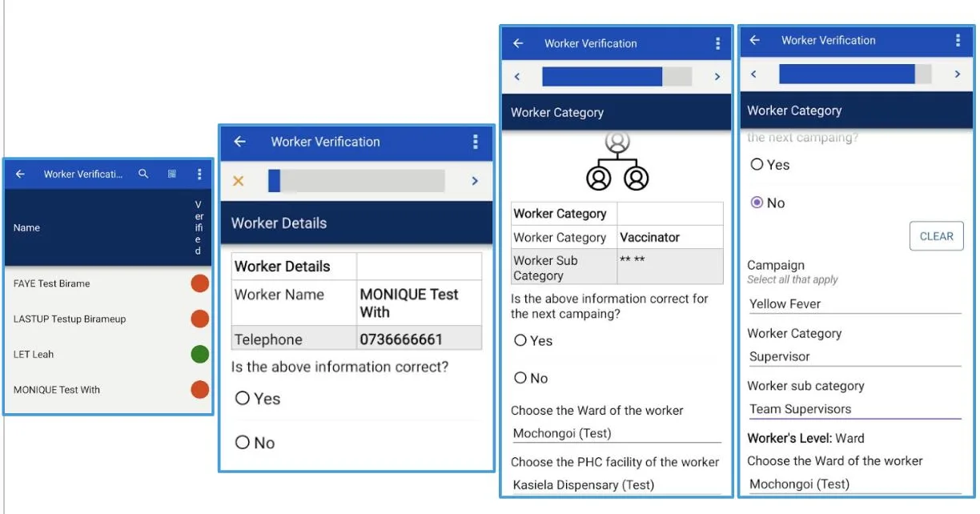The width and height of the screenshot is (980, 514).
Task: Tap the Name column header
Action: coord(26,227)
